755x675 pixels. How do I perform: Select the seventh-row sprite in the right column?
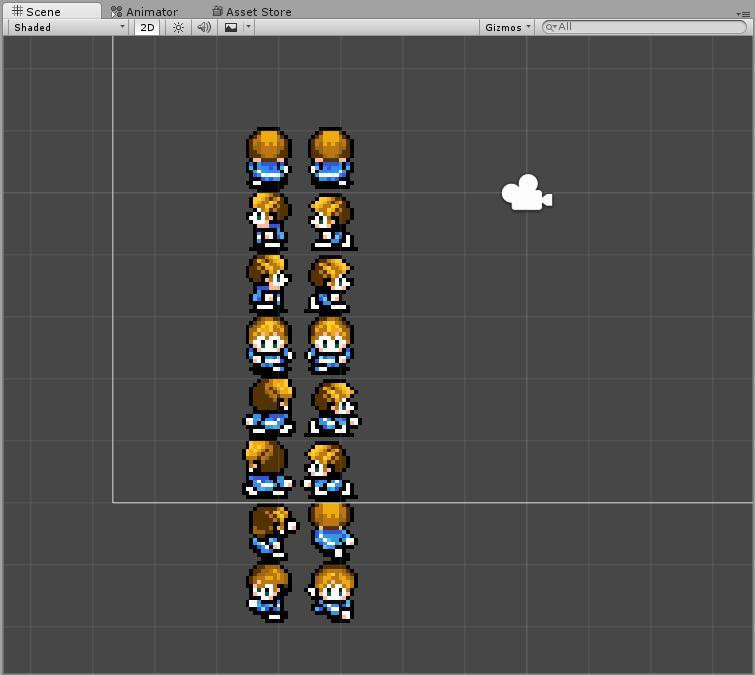pos(331,532)
